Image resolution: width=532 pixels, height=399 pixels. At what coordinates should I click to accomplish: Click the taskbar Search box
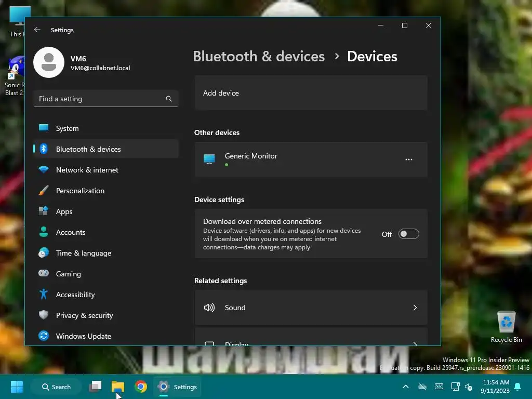point(56,387)
